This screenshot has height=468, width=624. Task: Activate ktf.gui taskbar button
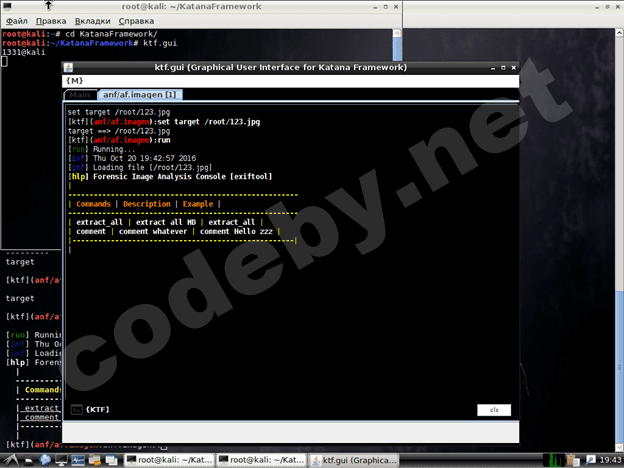[x=354, y=460]
